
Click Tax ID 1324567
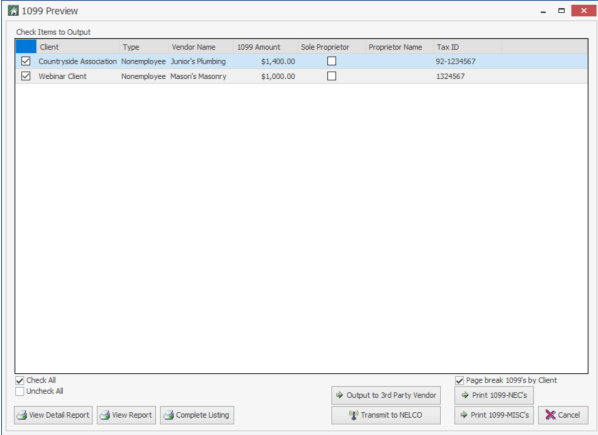pyautogui.click(x=450, y=76)
